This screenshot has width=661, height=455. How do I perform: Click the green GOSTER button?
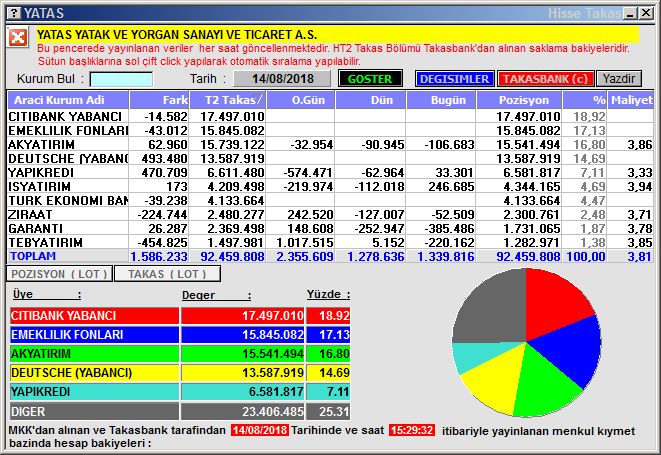tap(370, 79)
